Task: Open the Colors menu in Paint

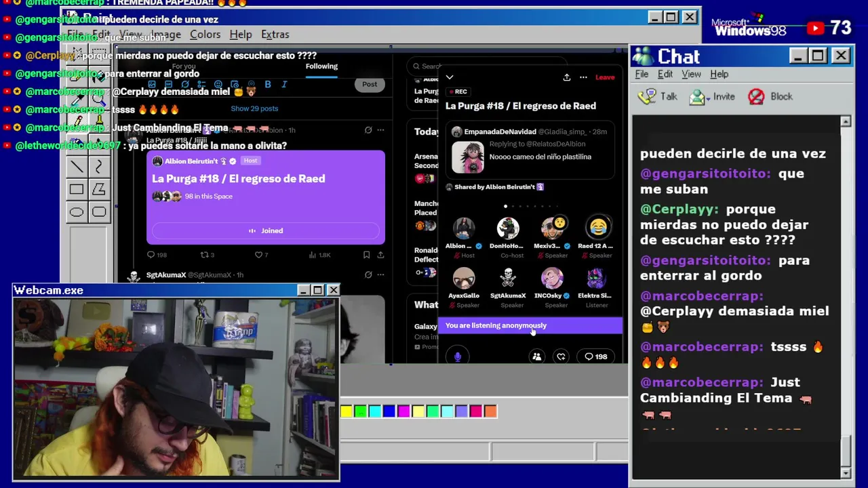Action: [205, 35]
